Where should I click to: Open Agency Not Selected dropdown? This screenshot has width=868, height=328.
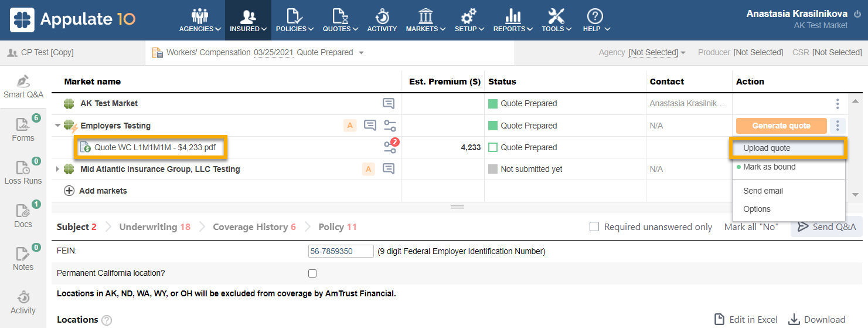657,52
